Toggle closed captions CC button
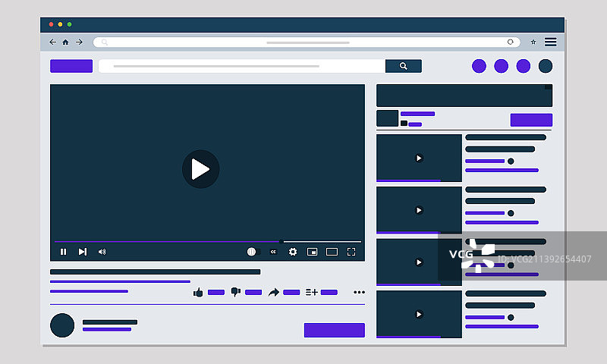This screenshot has height=364, width=607. point(273,252)
